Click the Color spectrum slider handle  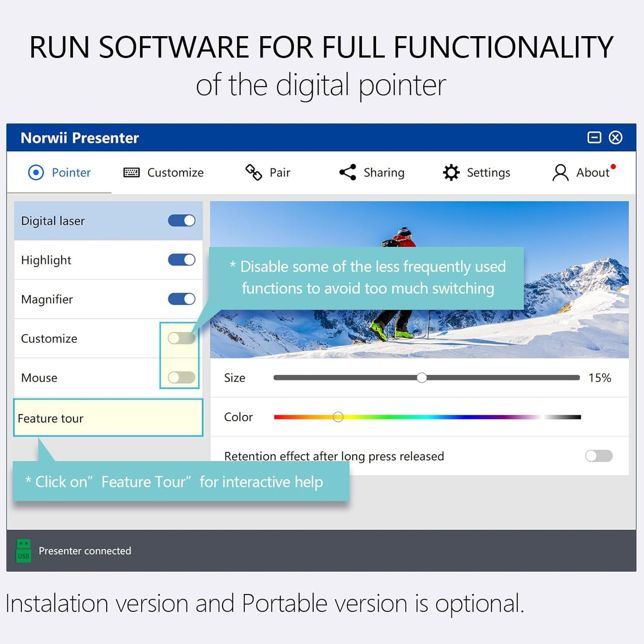[x=338, y=417]
